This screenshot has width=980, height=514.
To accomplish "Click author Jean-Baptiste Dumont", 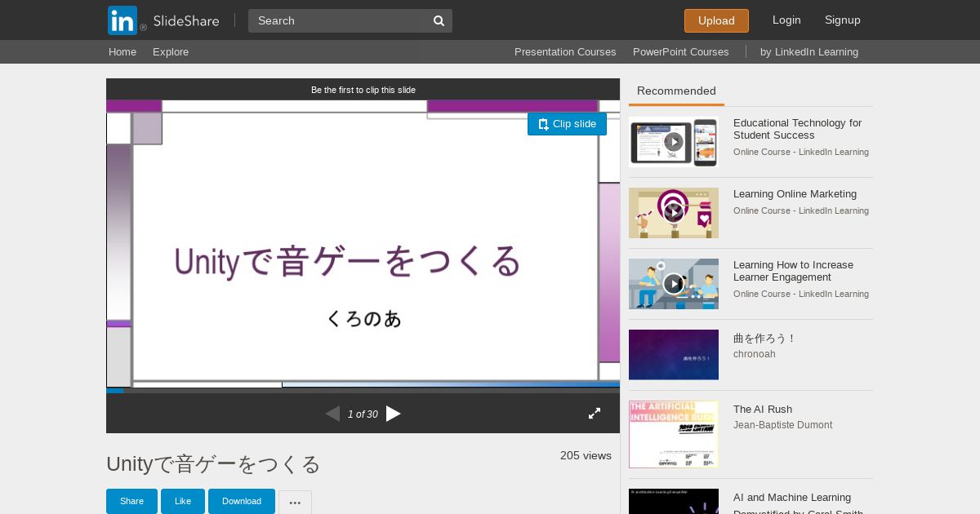I will (x=782, y=425).
